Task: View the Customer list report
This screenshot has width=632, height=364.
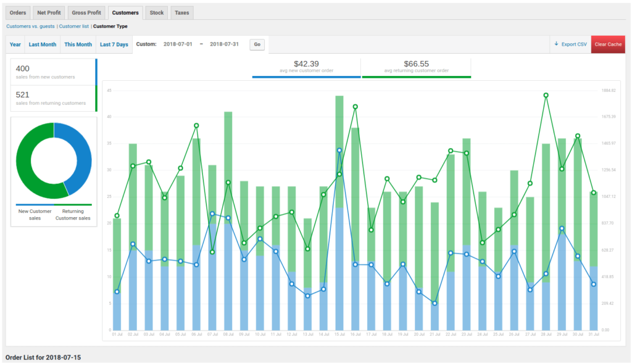Action: point(74,26)
